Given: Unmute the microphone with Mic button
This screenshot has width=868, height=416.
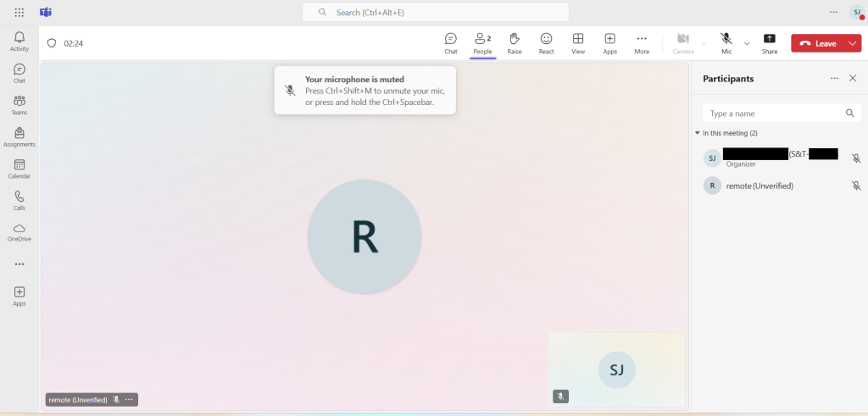Looking at the screenshot, I should pyautogui.click(x=726, y=42).
